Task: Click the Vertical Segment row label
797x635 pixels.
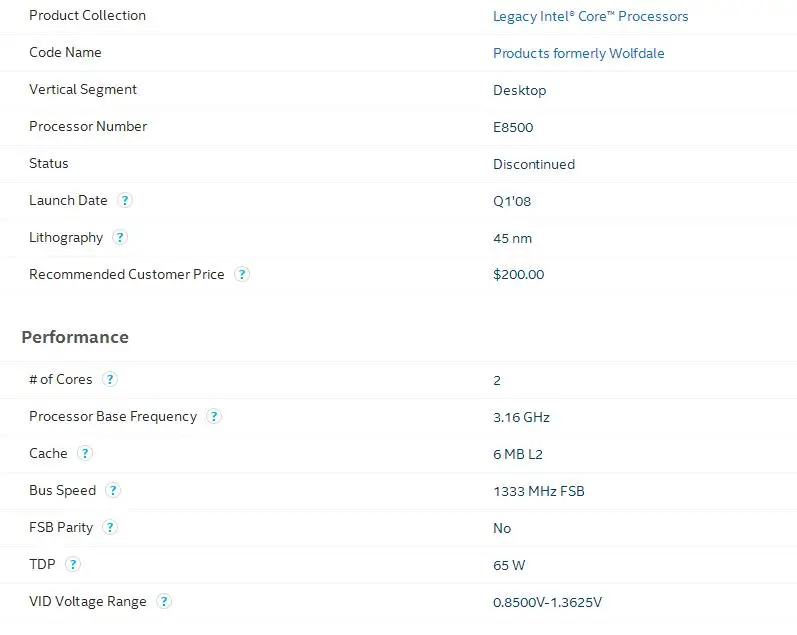Action: pyautogui.click(x=83, y=90)
